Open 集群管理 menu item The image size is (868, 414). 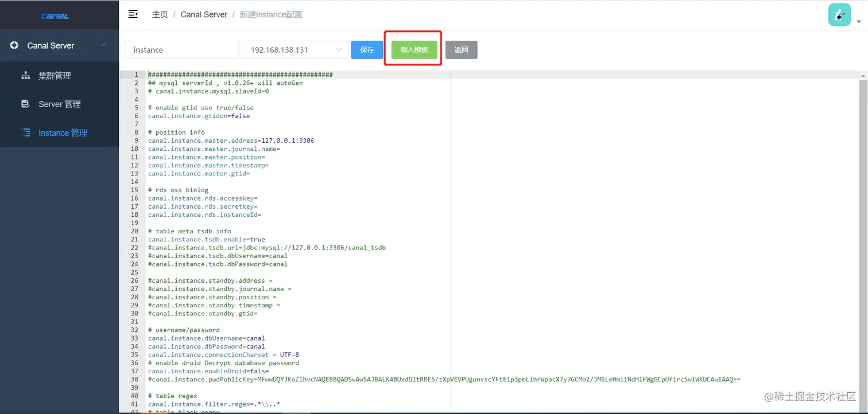(x=60, y=76)
